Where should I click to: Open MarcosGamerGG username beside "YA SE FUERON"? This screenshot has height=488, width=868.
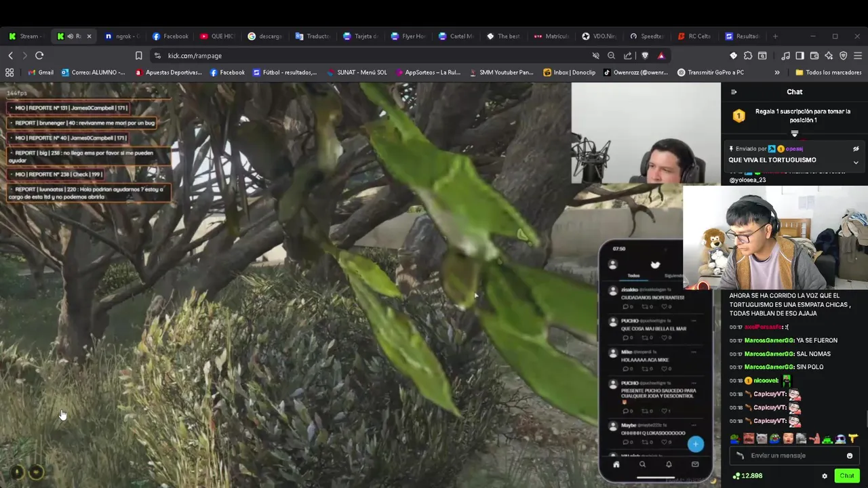(x=769, y=340)
